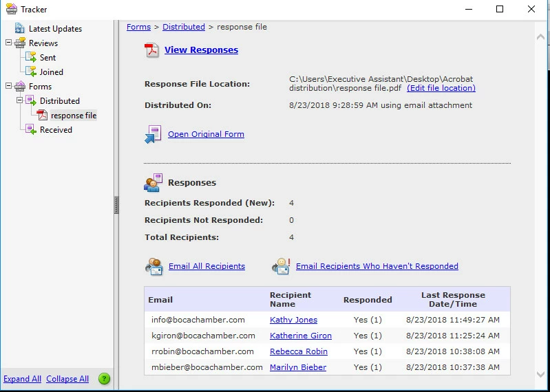The width and height of the screenshot is (550, 392).
Task: Click the Email column header
Action: (x=160, y=300)
